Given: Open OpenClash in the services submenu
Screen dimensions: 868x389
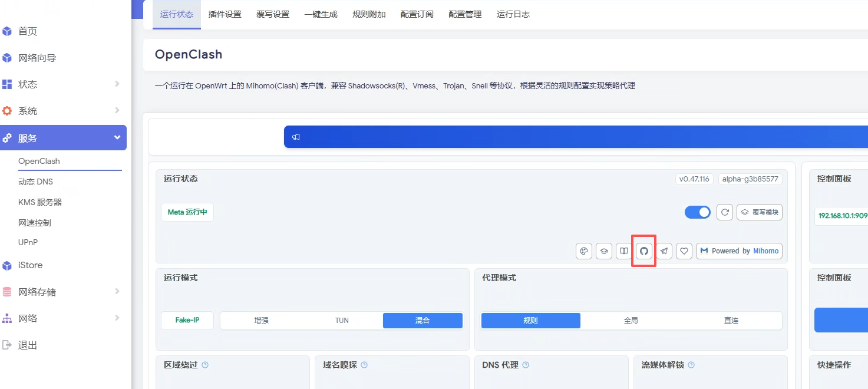Looking at the screenshot, I should [x=39, y=161].
